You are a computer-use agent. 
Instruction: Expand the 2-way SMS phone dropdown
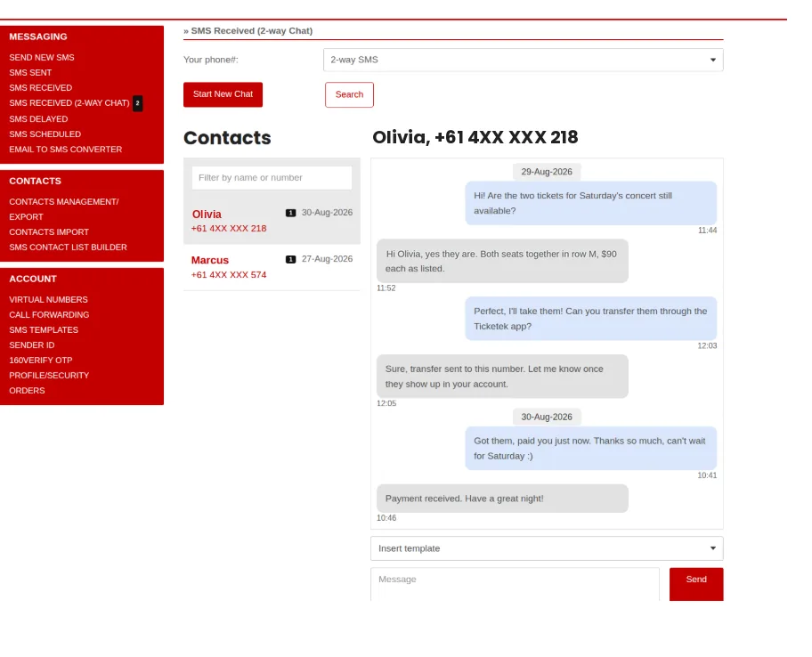[523, 60]
